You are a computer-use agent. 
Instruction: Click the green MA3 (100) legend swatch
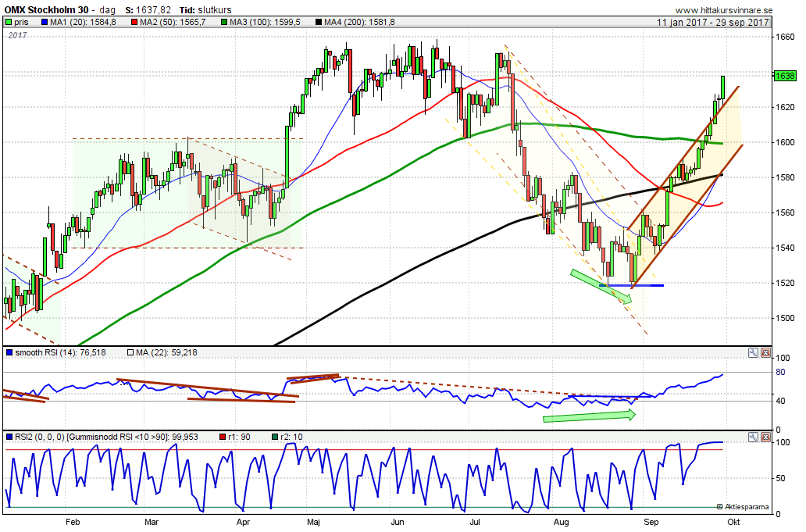pos(223,22)
